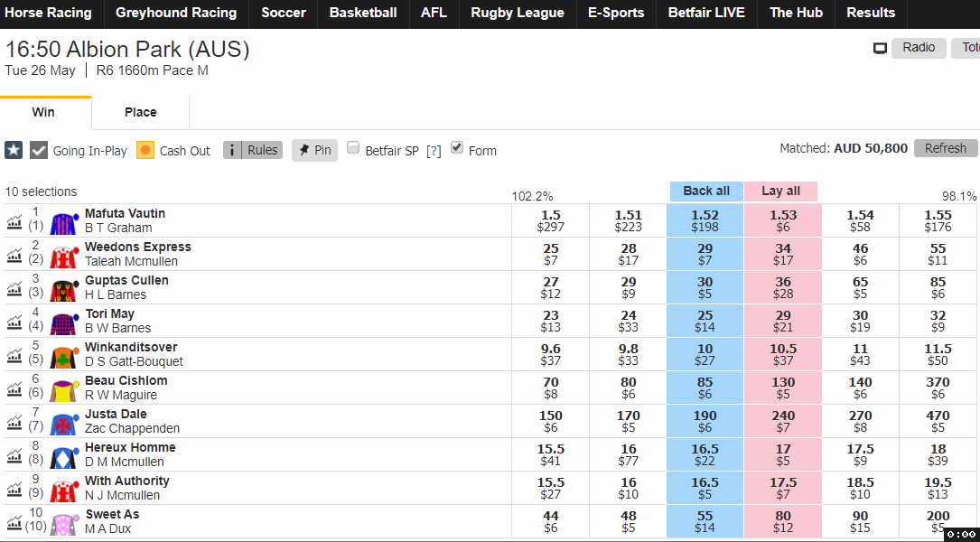Screen dimensions: 980x542
Task: Click the live video monitor icon
Action: point(879,47)
